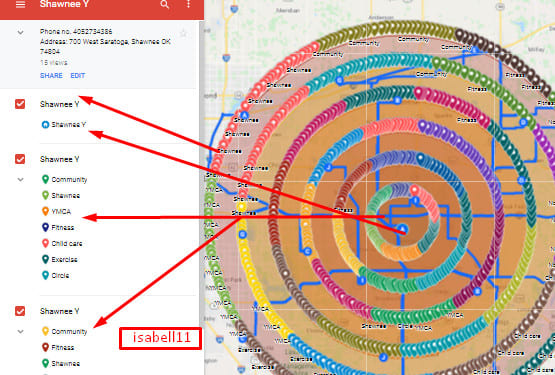Image resolution: width=555 pixels, height=375 pixels.
Task: Collapse the map details with the chevron beside Phone no.
Action: point(21,32)
